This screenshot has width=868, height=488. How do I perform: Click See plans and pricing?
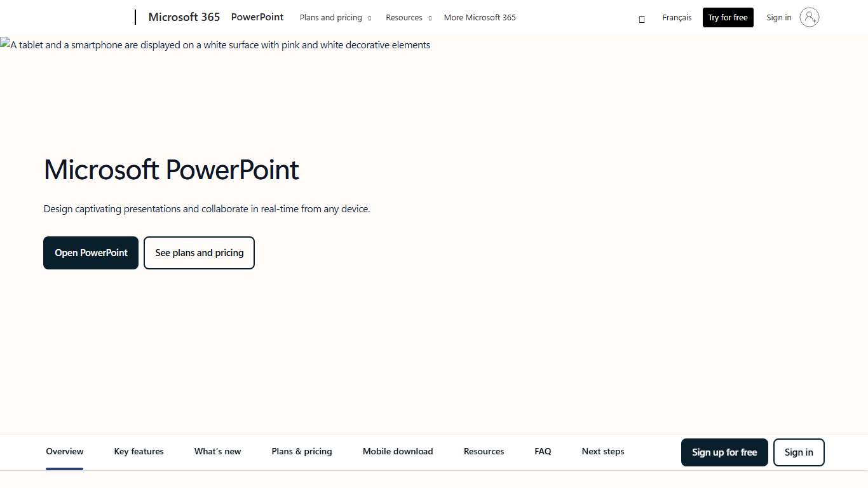(199, 252)
